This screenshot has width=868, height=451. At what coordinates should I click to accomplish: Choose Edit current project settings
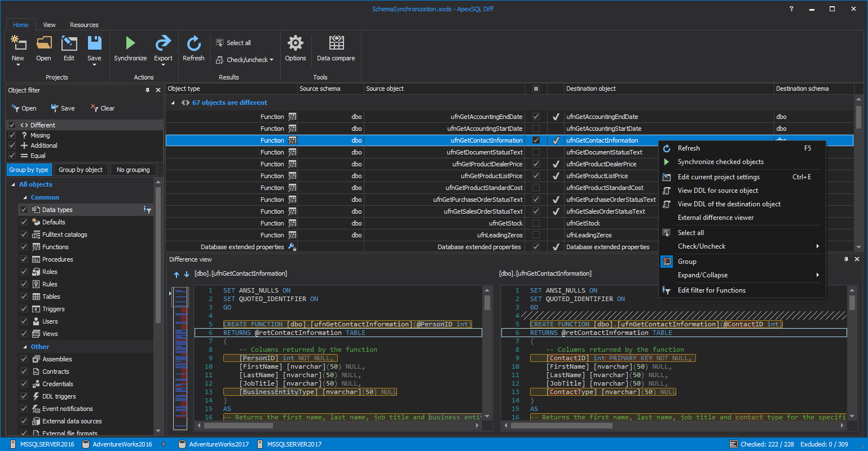(742, 177)
